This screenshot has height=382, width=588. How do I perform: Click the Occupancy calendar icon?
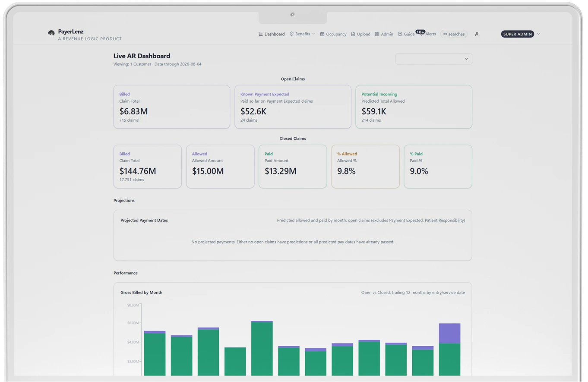pyautogui.click(x=322, y=34)
